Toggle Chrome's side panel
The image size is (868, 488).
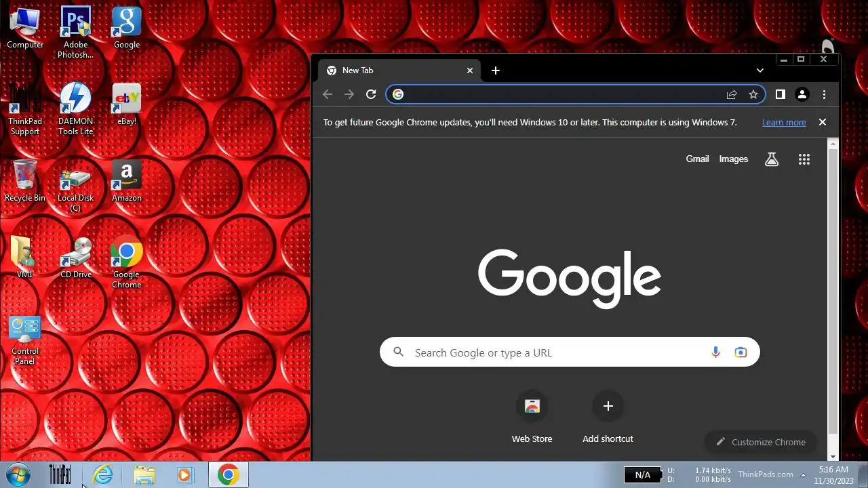(x=781, y=95)
